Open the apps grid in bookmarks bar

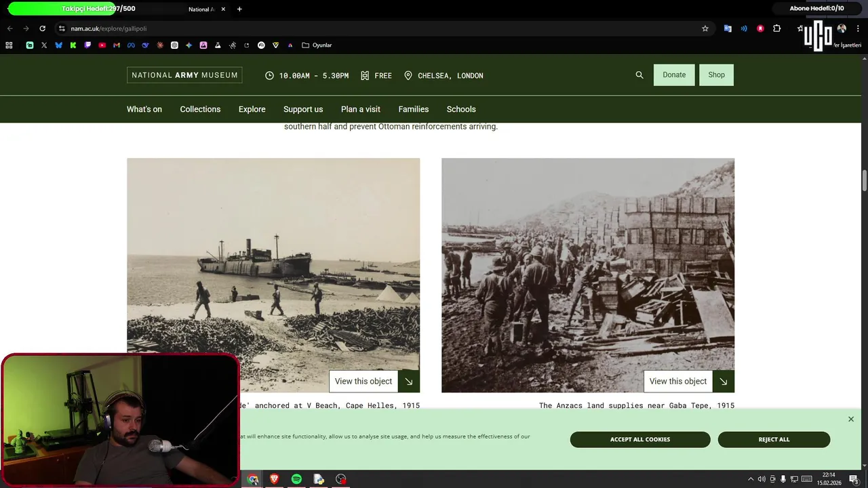tap(9, 45)
